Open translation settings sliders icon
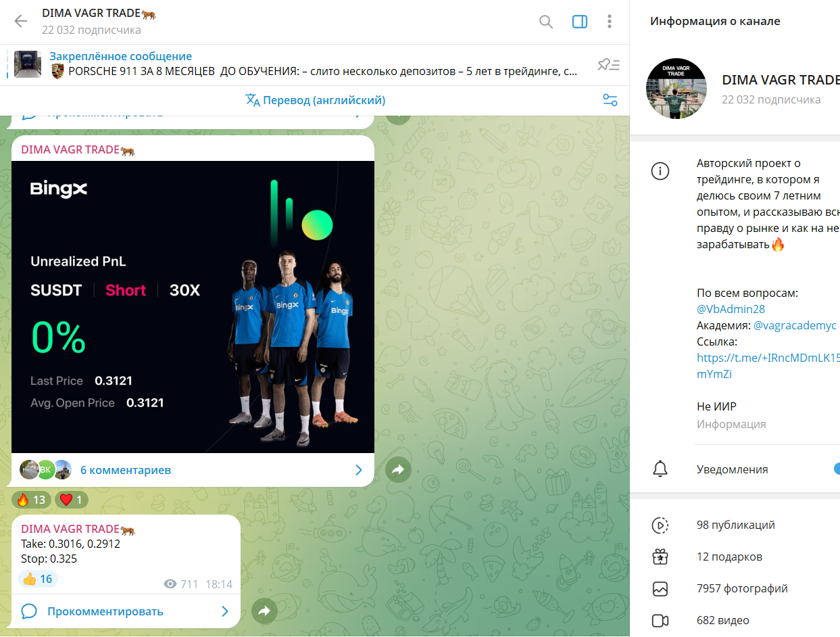Viewport: 840px width, 637px height. 610,101
